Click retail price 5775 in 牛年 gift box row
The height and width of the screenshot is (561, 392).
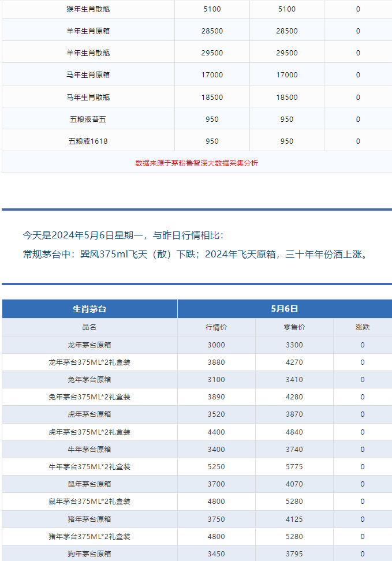pyautogui.click(x=294, y=467)
